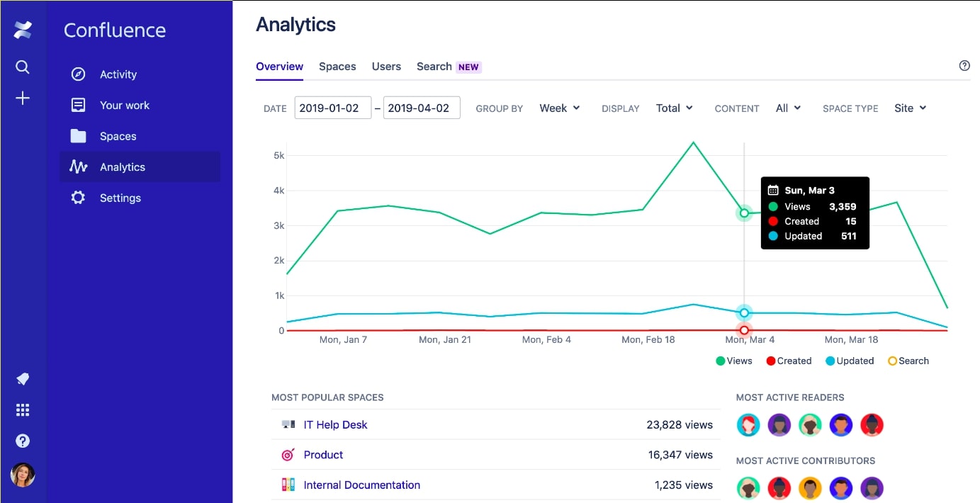Click the analytics help icon at top right

point(964,66)
